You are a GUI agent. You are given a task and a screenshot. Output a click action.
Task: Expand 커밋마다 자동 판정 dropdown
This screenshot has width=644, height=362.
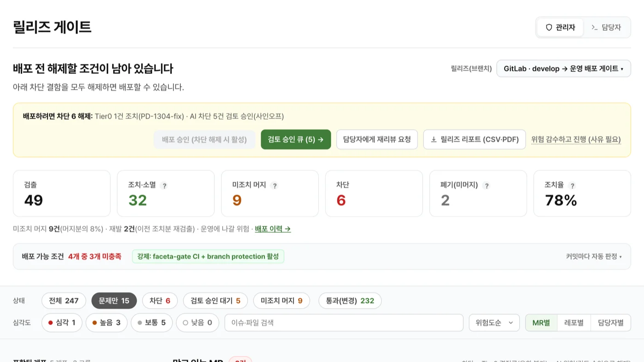[594, 257]
